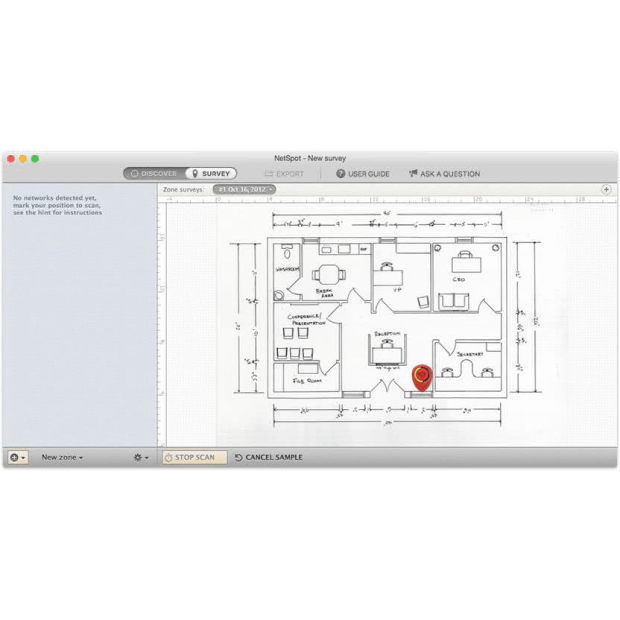620x620 pixels.
Task: Close the NetSpot window
Action: click(11, 159)
